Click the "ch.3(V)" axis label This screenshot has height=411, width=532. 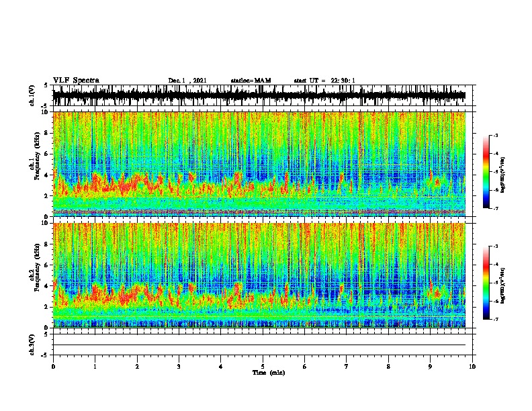click(x=32, y=345)
